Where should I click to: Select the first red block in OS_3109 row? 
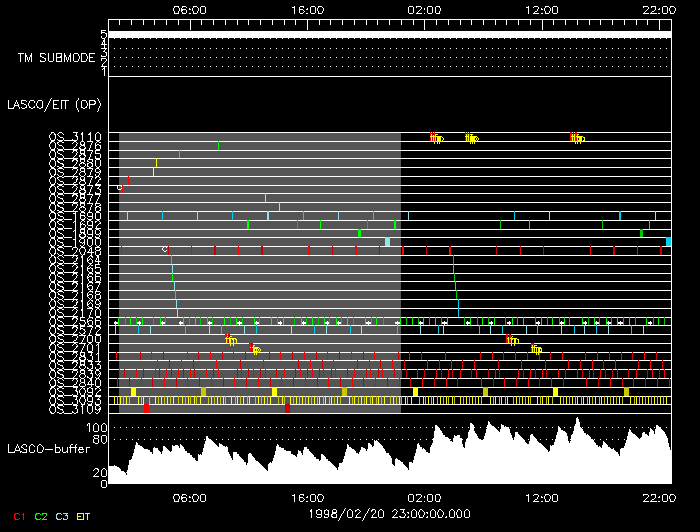[147, 408]
